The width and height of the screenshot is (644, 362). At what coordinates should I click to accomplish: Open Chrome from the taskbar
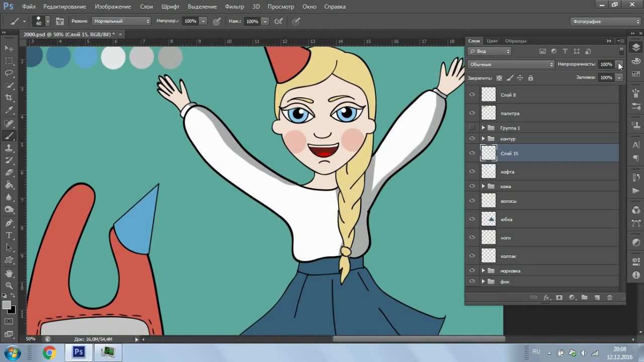click(49, 352)
